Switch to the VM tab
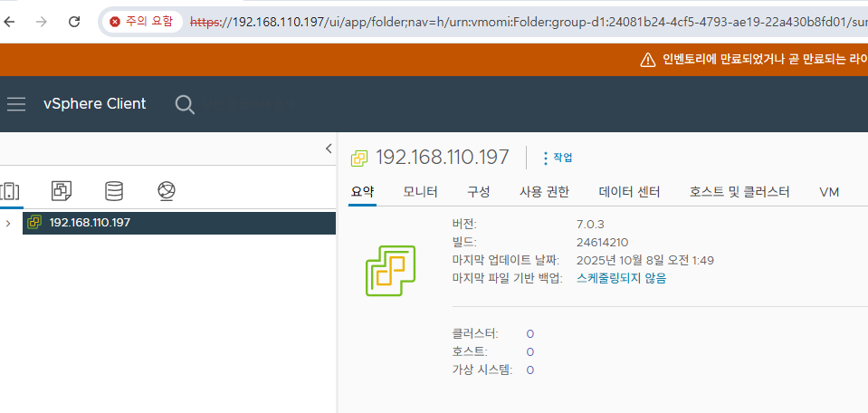Viewport: 868px width, 413px height. point(829,192)
